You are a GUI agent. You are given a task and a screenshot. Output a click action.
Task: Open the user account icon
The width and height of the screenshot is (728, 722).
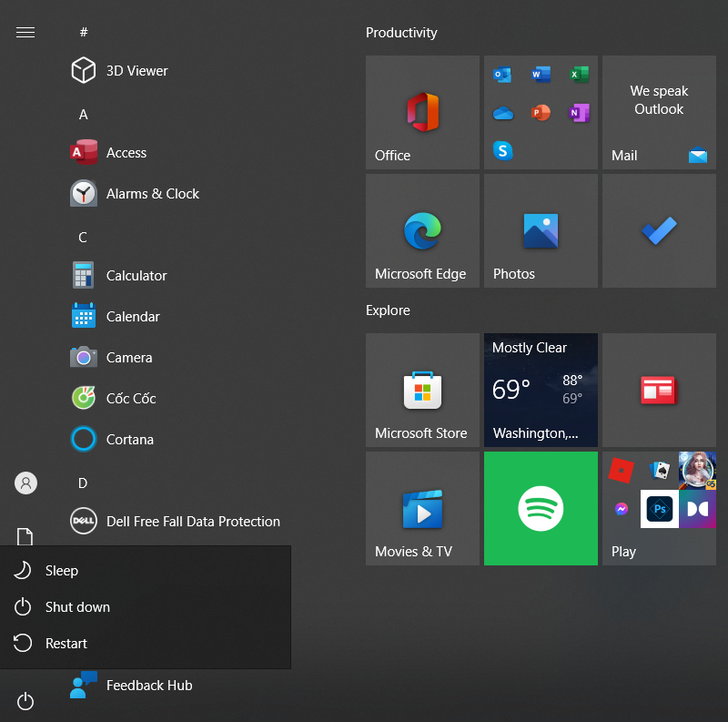[26, 483]
